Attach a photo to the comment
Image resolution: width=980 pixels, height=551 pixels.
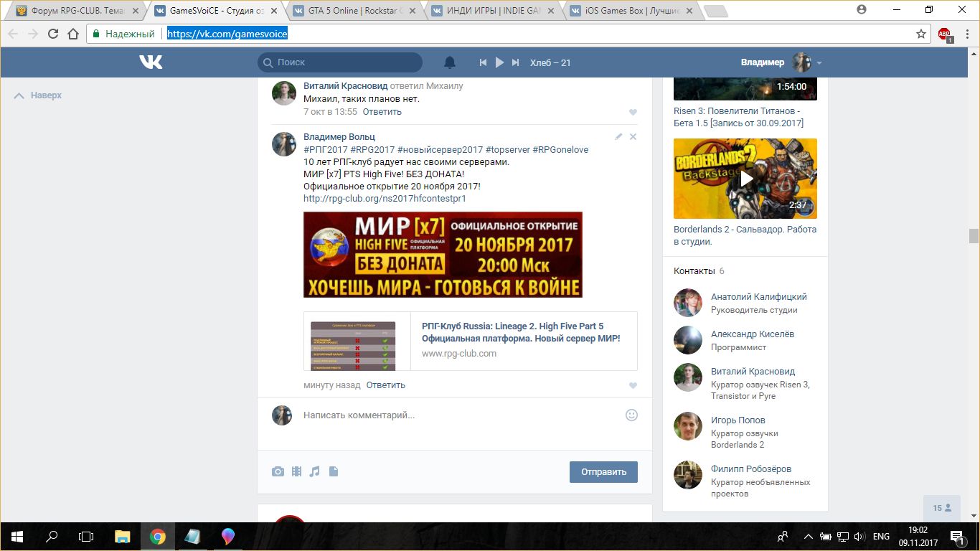278,471
